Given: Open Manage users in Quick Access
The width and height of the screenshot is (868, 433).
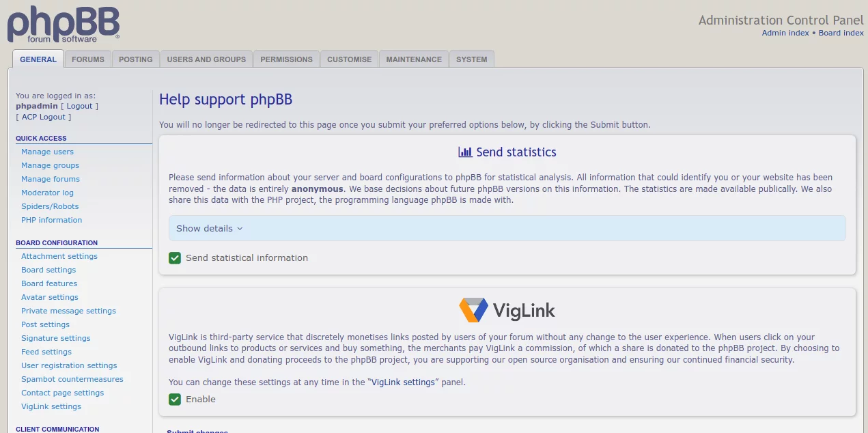Looking at the screenshot, I should 47,152.
